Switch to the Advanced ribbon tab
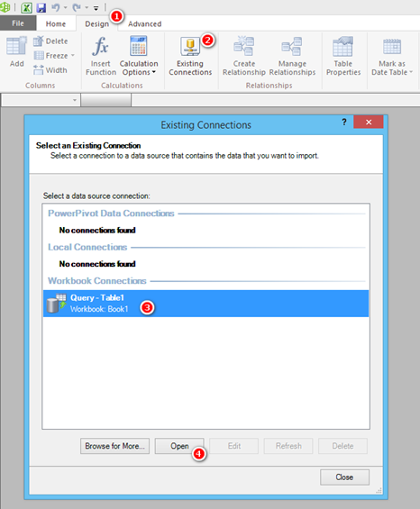Screen dimensions: 420x509 coord(144,24)
